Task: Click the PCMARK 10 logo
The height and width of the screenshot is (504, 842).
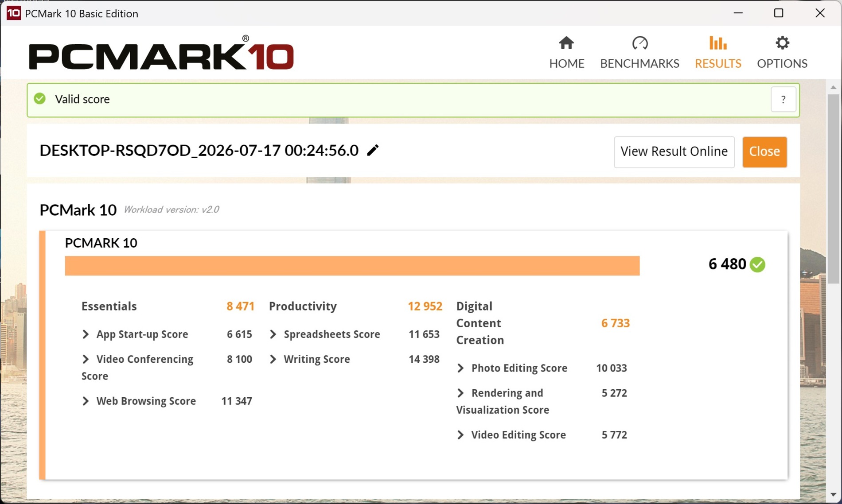Action: click(x=161, y=53)
